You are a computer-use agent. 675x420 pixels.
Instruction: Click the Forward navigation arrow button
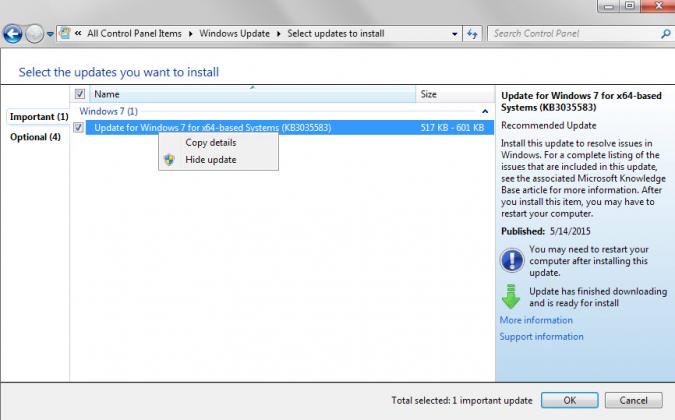(35, 34)
